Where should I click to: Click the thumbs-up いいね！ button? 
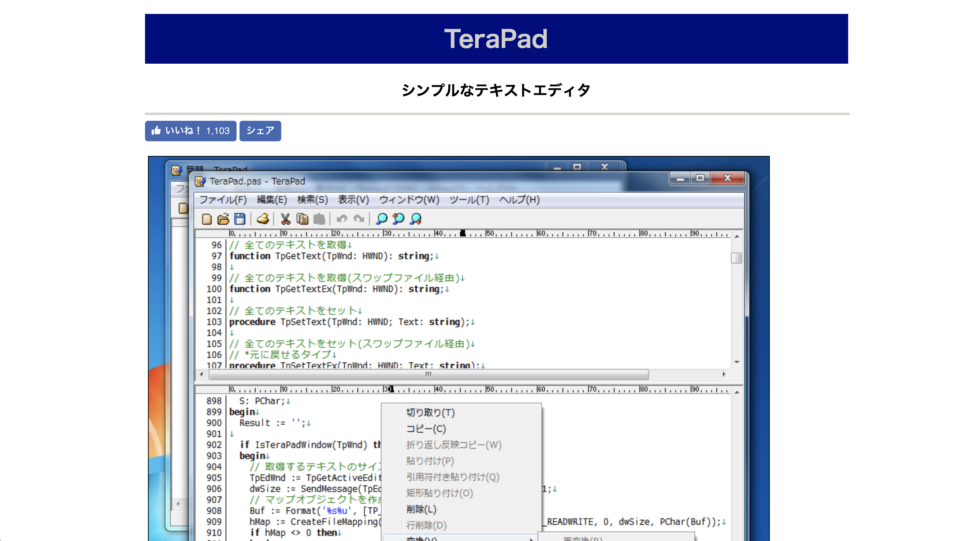point(190,131)
